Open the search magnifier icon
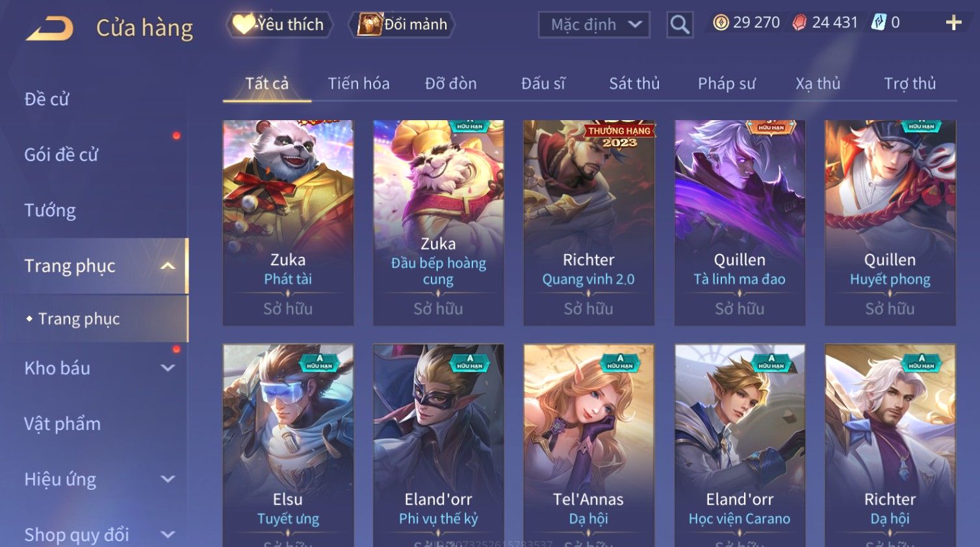 click(680, 25)
